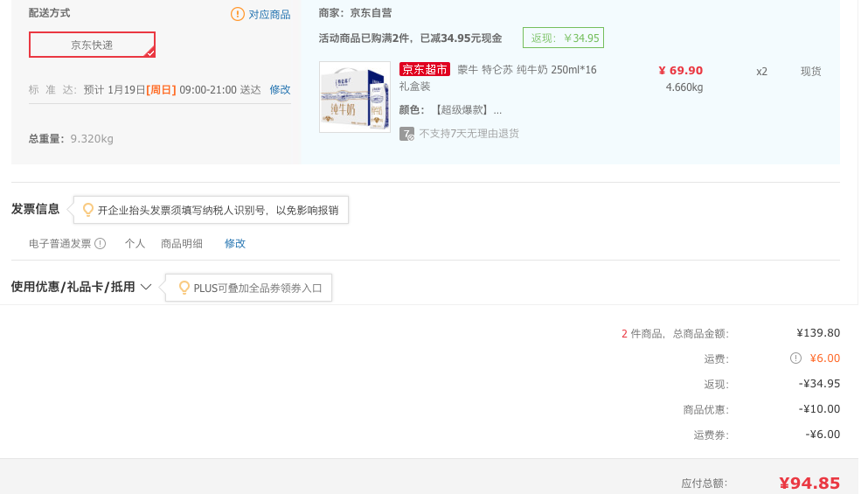Click the 运费券 discount -¥6.00
Image resolution: width=868 pixels, height=494 pixels.
coord(823,435)
